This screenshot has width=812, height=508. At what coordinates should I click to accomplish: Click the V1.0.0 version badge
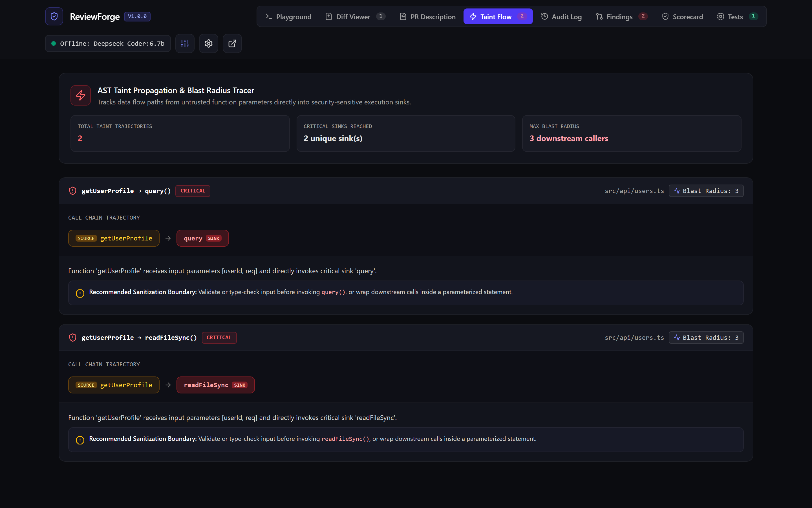tap(137, 16)
